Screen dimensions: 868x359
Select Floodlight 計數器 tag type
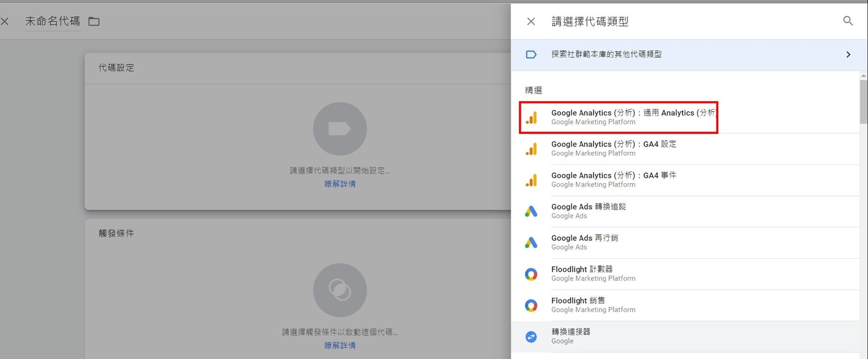click(685, 274)
